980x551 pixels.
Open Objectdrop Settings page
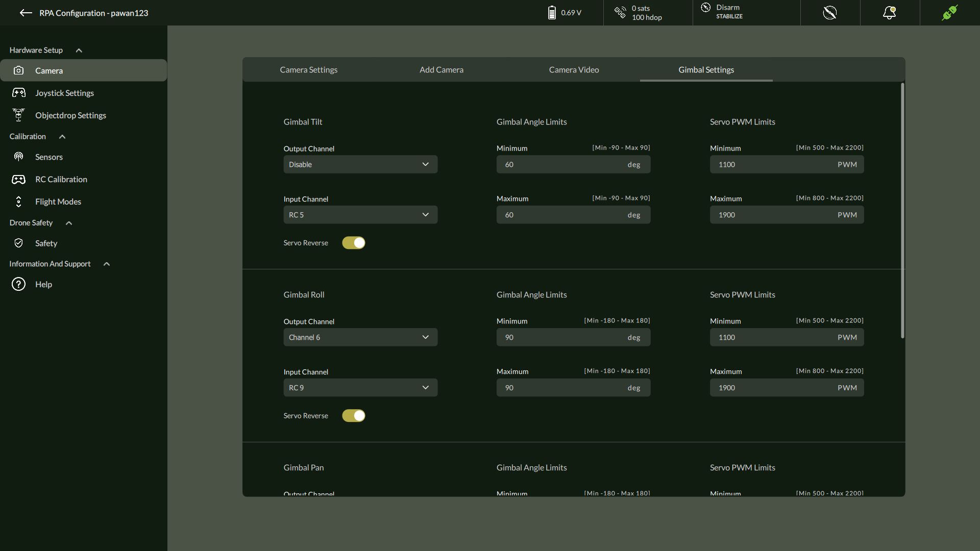pyautogui.click(x=84, y=115)
